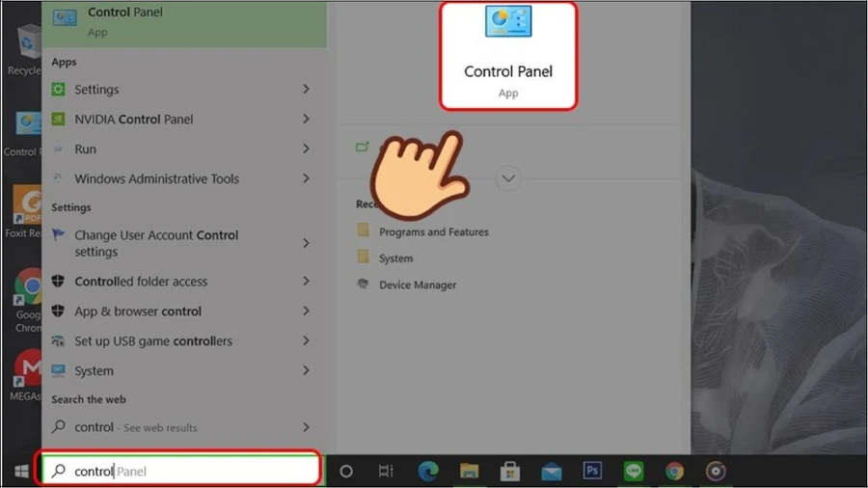Expand the App & browser control arrow
This screenshot has width=868, height=488.
(306, 311)
